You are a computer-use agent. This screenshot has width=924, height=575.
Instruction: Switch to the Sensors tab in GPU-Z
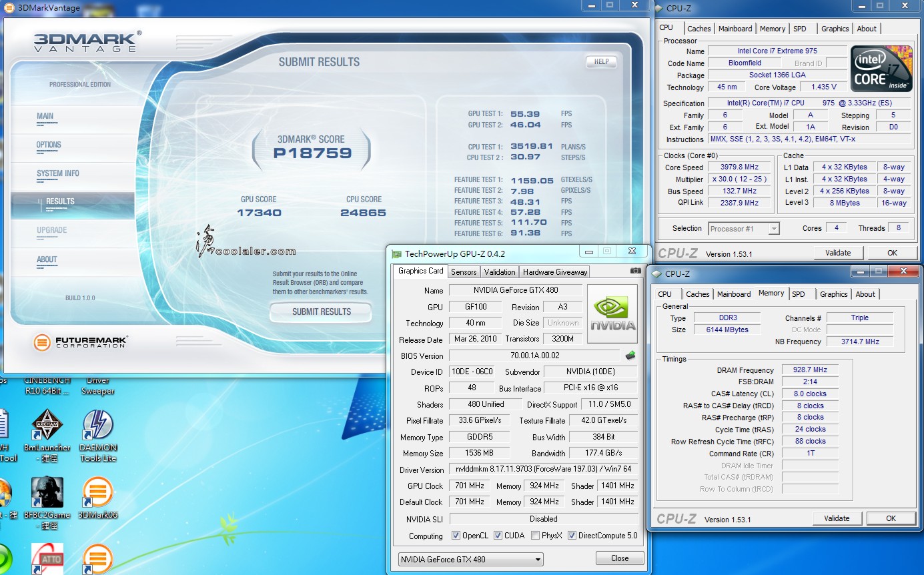[464, 271]
